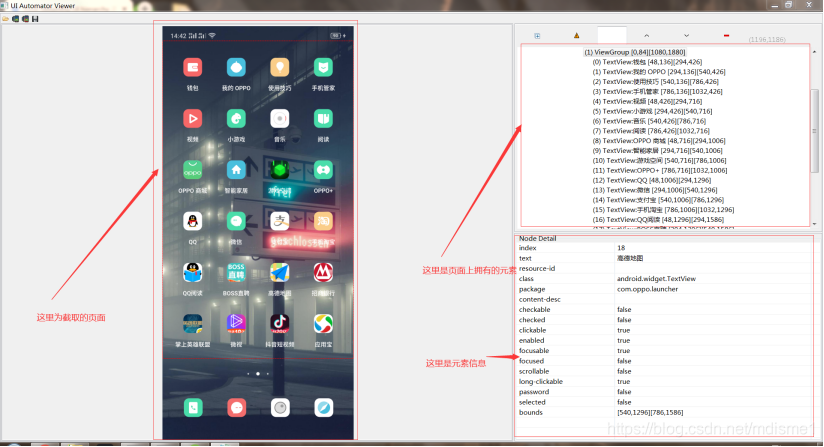Screen dimensions: 824x447
Task: Click the search field in the hierarchy toolbar
Action: pos(612,35)
